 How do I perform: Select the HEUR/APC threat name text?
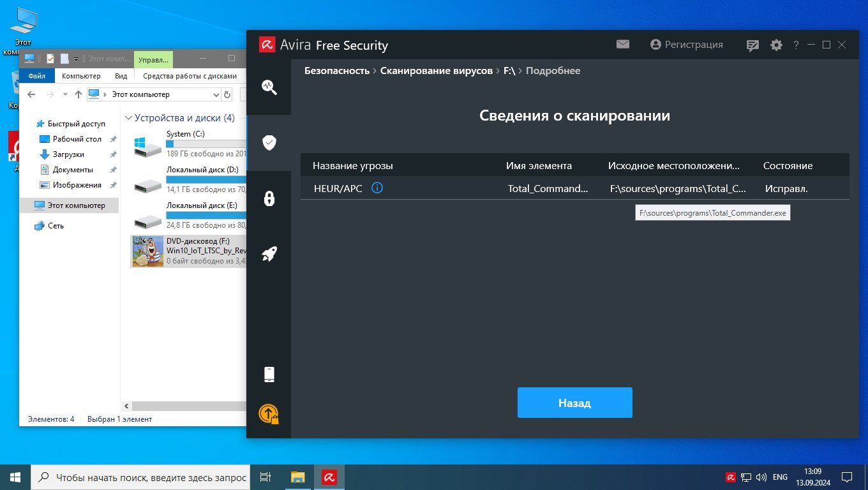click(x=338, y=189)
